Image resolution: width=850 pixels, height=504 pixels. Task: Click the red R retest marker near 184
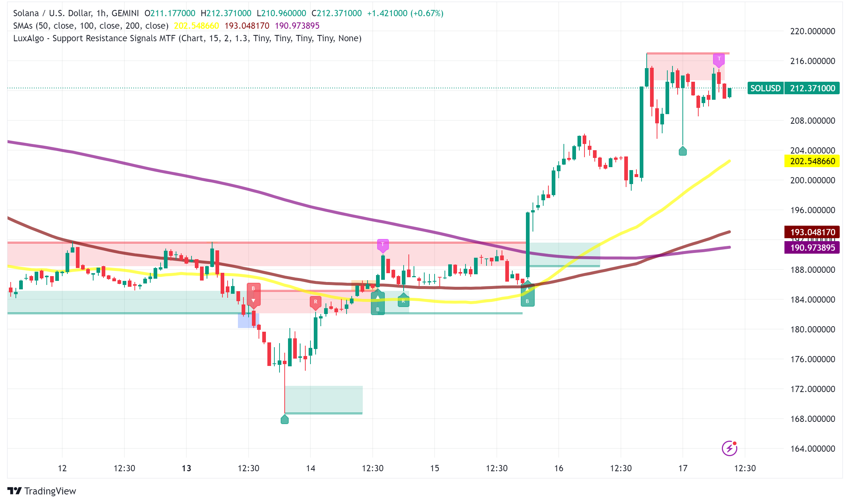coord(316,303)
